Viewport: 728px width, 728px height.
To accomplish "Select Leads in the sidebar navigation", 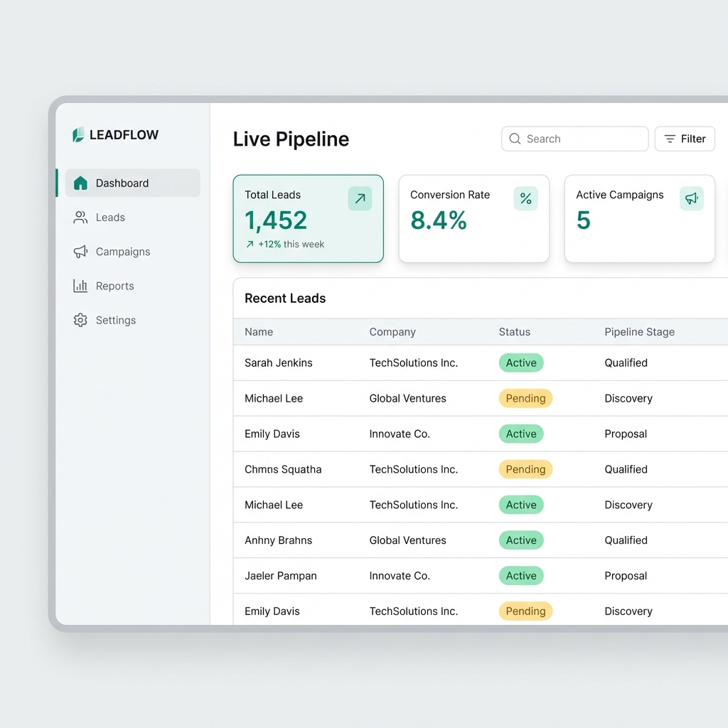I will [110, 217].
